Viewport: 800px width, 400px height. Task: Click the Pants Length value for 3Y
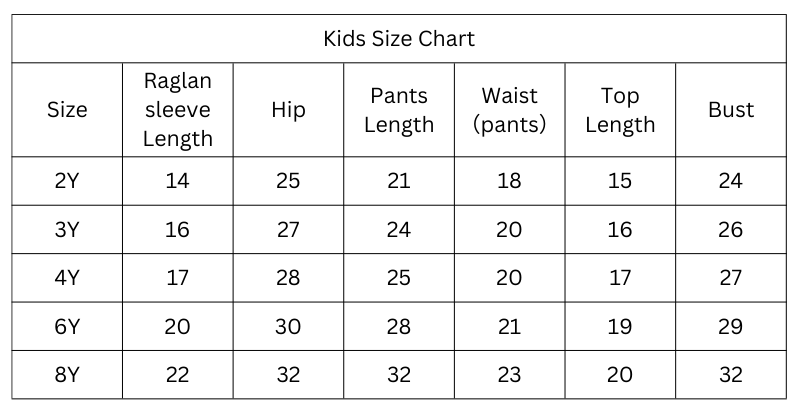click(399, 230)
